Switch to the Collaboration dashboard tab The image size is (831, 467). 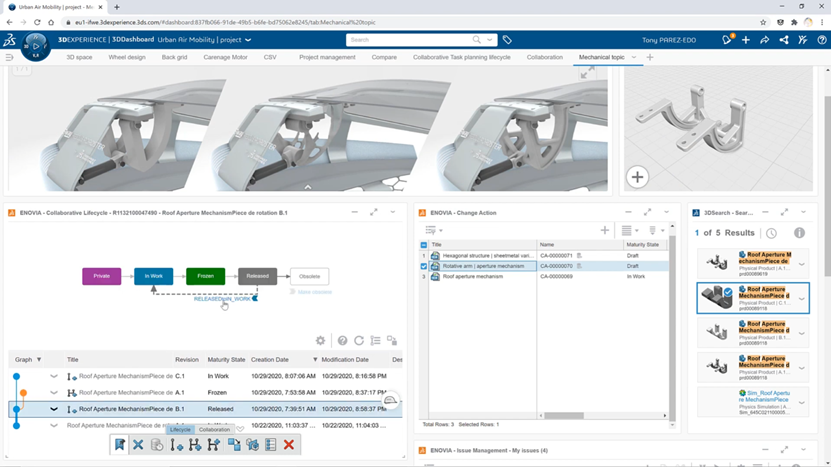click(x=544, y=57)
